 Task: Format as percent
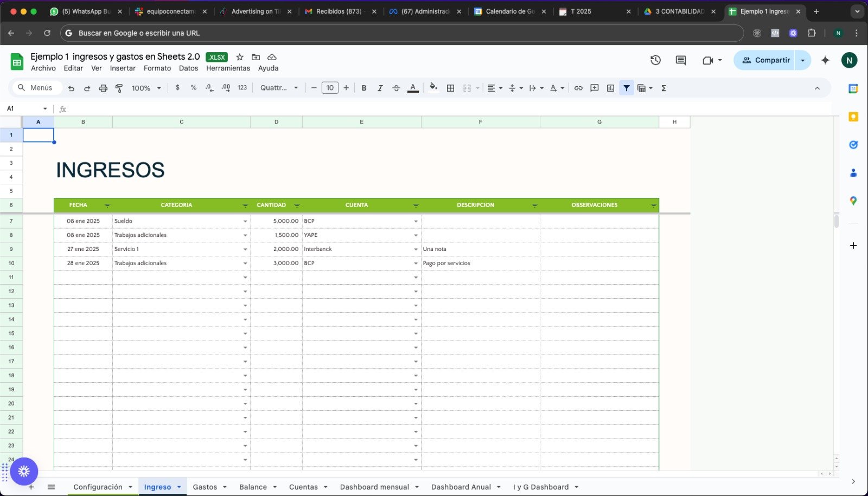(x=194, y=88)
